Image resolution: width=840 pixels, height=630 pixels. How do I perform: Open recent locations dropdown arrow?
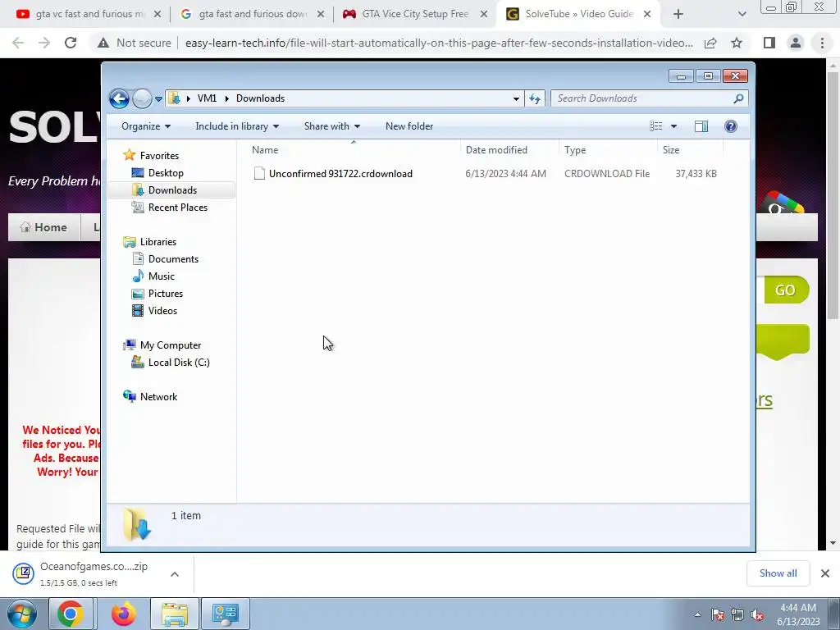click(158, 99)
